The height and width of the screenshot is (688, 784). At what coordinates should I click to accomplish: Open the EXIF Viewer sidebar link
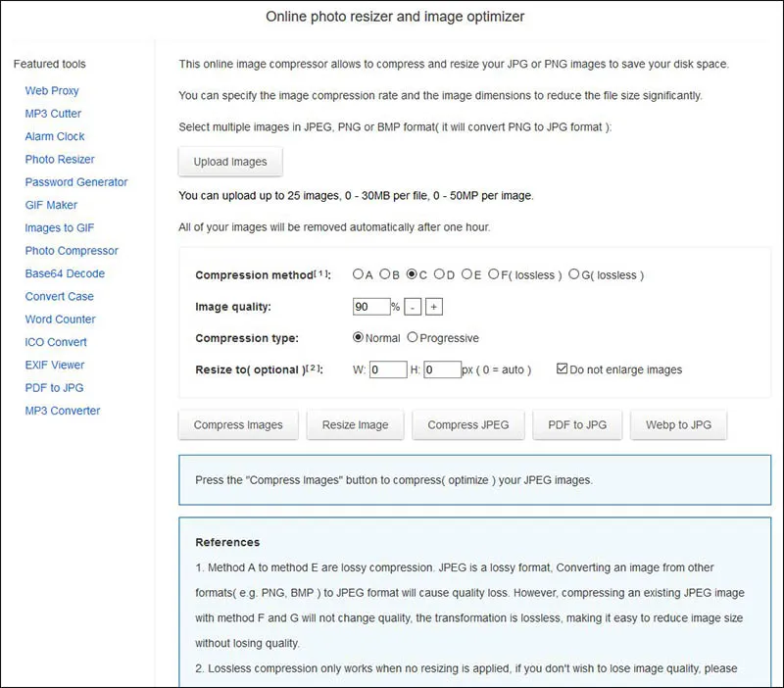(55, 365)
